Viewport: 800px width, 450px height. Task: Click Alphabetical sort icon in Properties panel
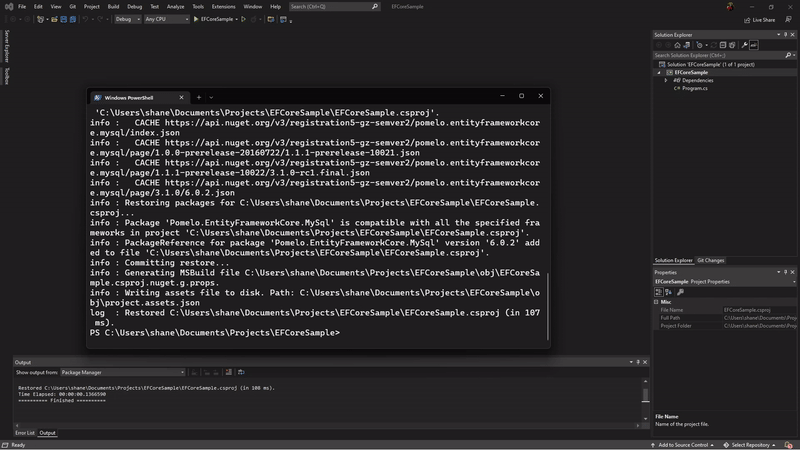668,292
